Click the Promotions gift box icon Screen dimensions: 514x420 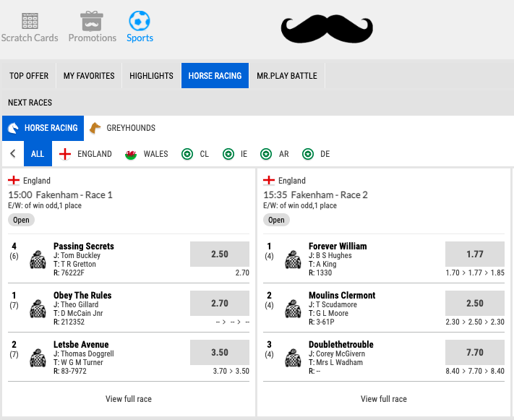tap(92, 21)
